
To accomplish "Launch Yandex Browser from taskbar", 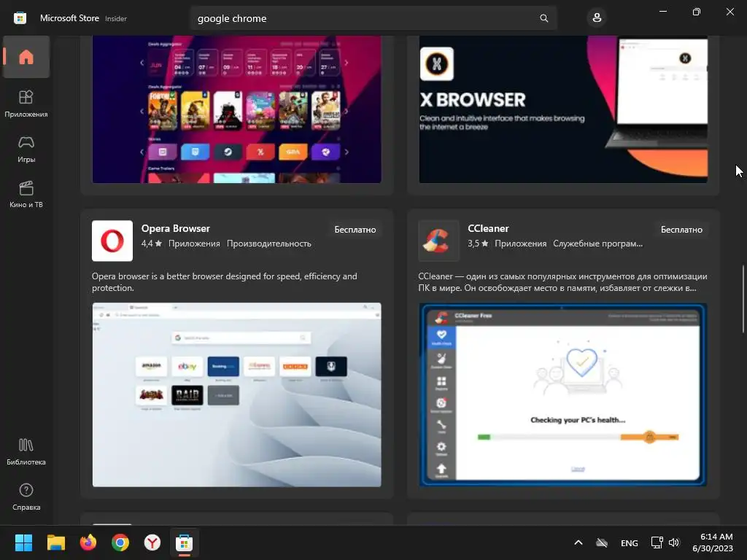I will tap(152, 542).
